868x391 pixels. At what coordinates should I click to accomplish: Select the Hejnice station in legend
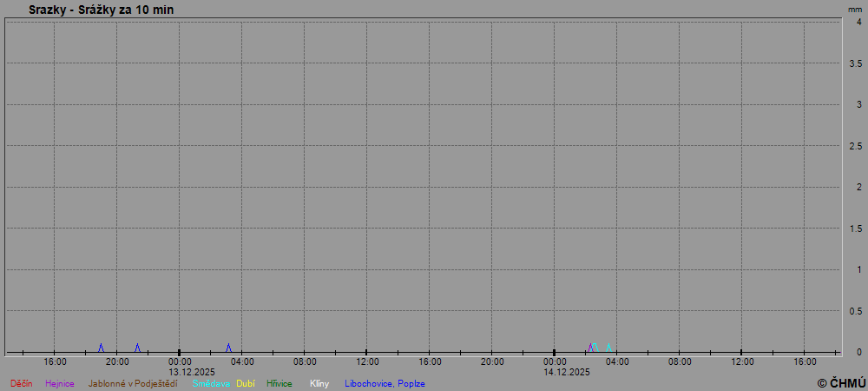click(x=60, y=383)
